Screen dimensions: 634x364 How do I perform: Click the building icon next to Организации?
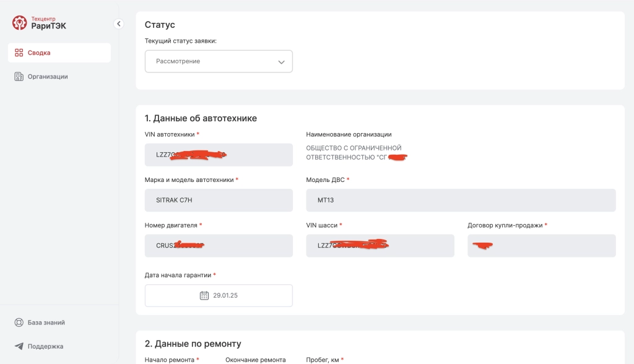click(x=17, y=76)
